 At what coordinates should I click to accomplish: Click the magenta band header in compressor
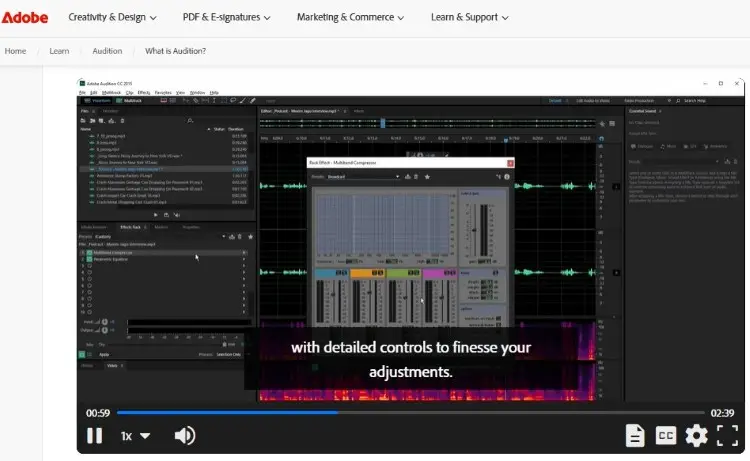[440, 273]
